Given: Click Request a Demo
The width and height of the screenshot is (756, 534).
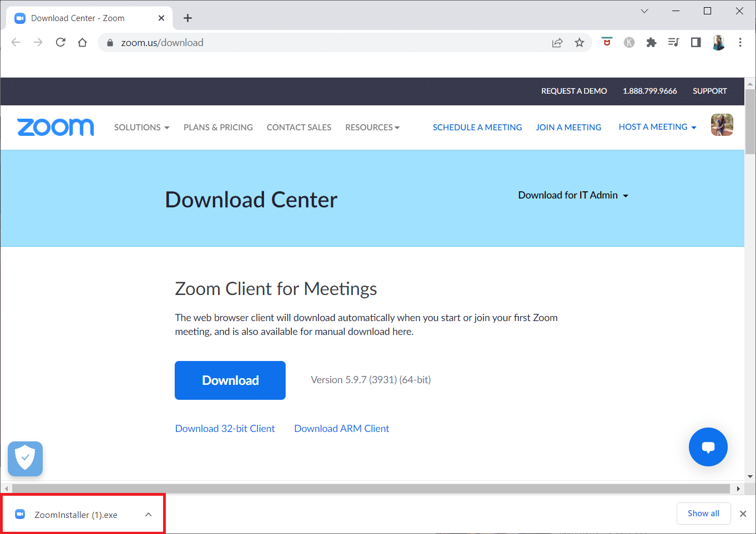Looking at the screenshot, I should pyautogui.click(x=574, y=91).
